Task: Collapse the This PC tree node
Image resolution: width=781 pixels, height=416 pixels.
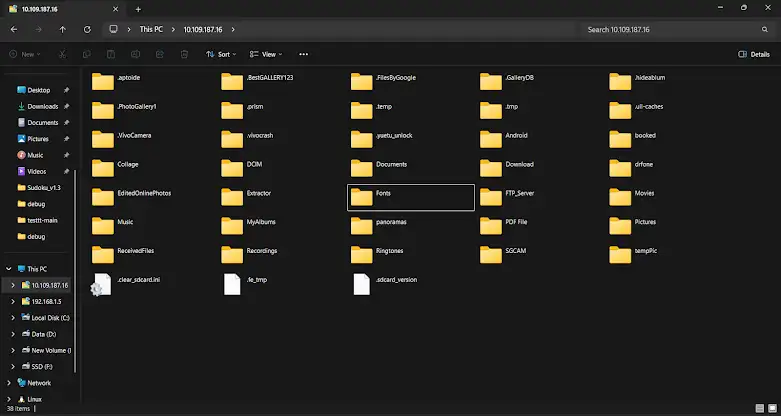Action: [x=8, y=269]
